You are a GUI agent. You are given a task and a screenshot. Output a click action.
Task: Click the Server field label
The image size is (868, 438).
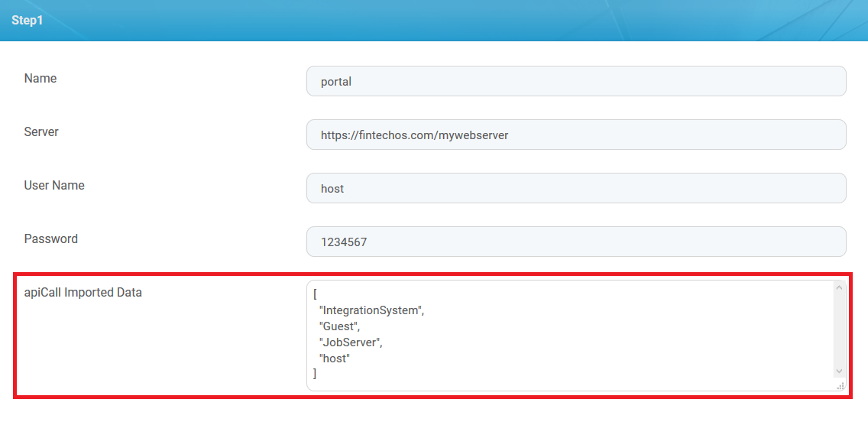click(x=41, y=132)
